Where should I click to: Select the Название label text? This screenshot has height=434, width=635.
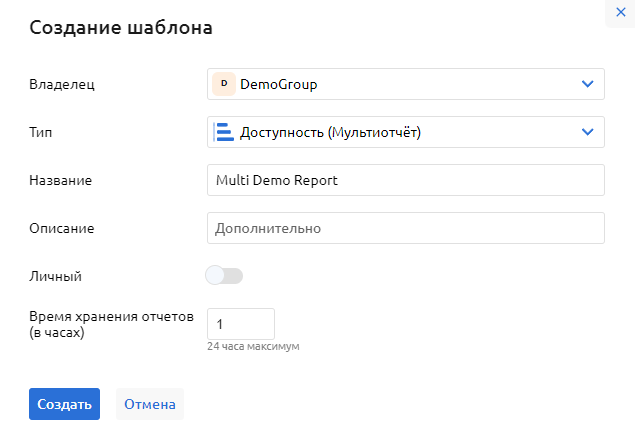(61, 180)
